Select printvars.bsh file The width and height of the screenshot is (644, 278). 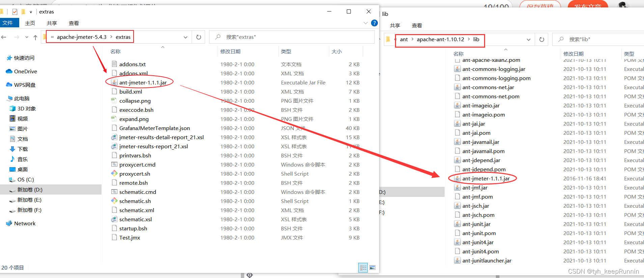coord(135,155)
